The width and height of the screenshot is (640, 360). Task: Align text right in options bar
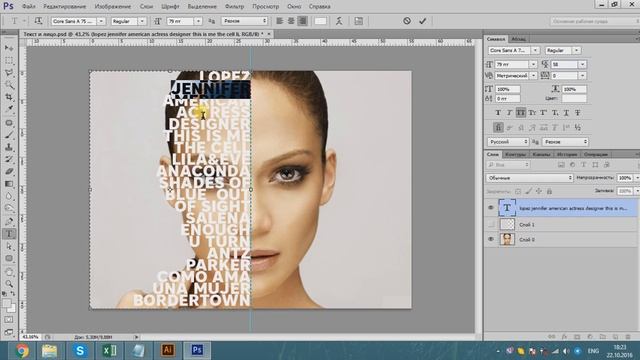tap(302, 21)
